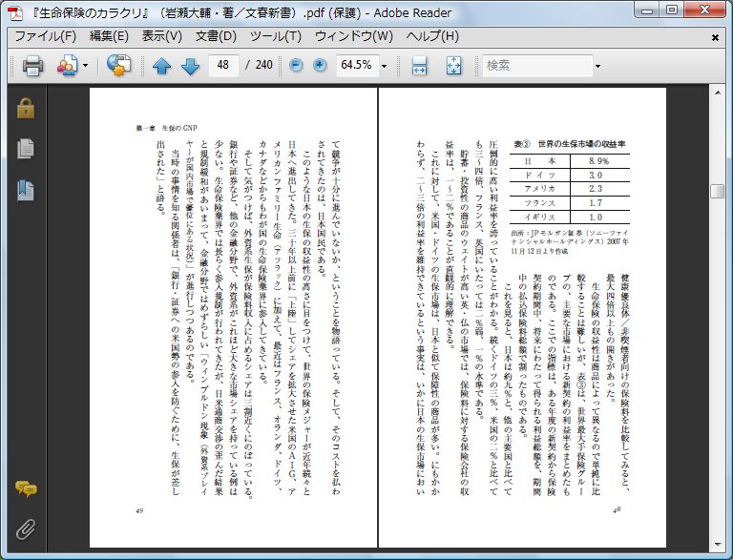Open the collaborate/share people icon
This screenshot has height=560, width=733.
coord(68,66)
